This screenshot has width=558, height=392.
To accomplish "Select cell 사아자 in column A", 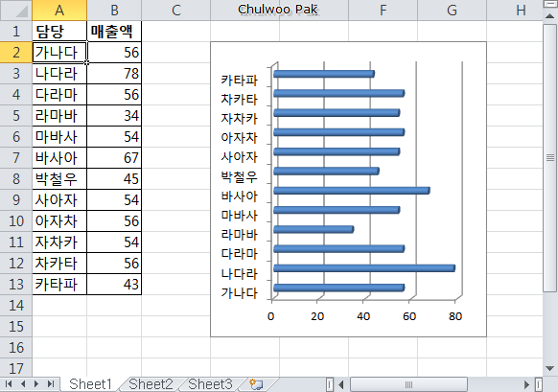I will coord(59,200).
